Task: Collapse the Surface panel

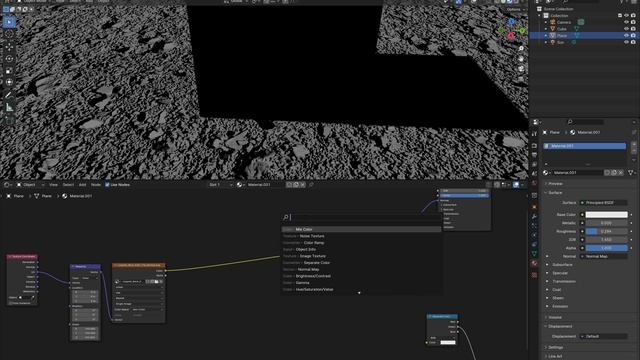Action: (x=555, y=193)
